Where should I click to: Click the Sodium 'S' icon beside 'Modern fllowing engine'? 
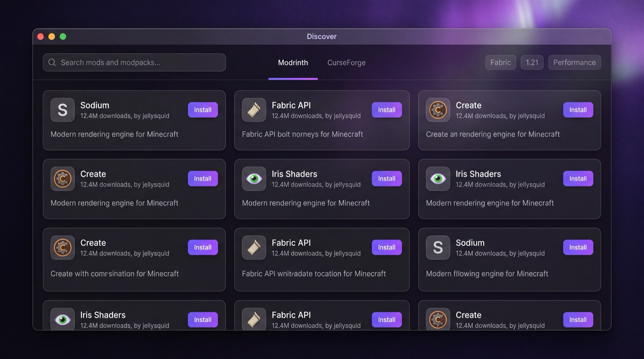pyautogui.click(x=438, y=247)
